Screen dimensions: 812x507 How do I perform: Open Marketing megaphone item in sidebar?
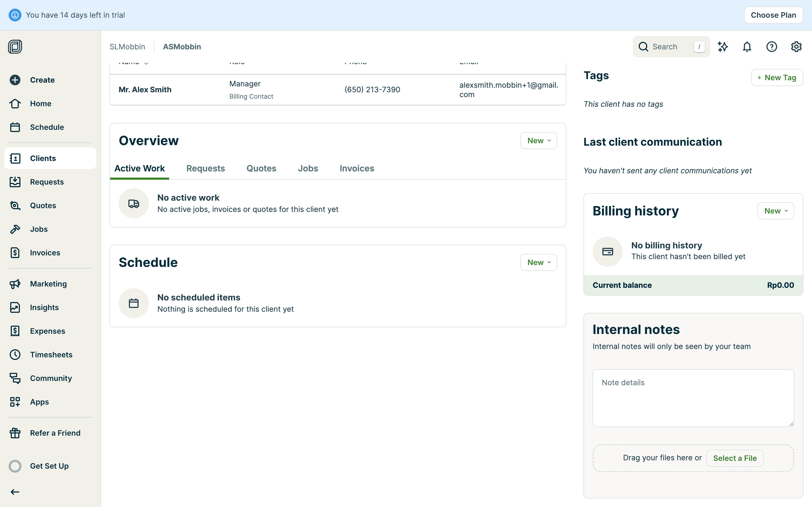(48, 284)
